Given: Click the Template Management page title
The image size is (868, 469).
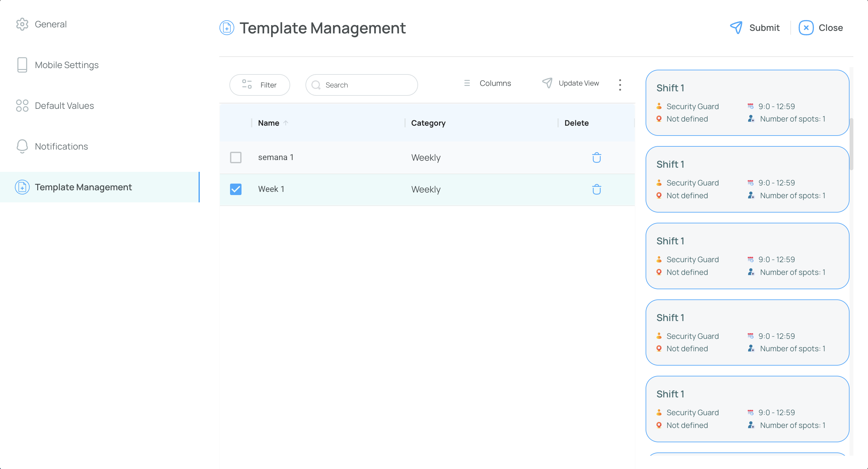Looking at the screenshot, I should point(322,28).
